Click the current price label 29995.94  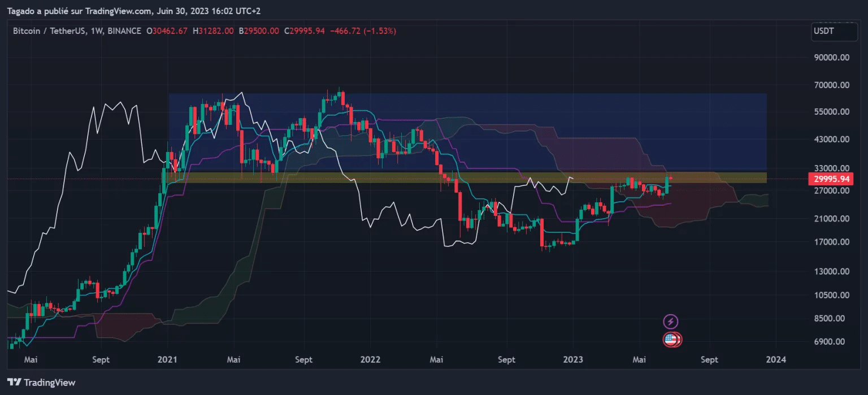tap(832, 179)
